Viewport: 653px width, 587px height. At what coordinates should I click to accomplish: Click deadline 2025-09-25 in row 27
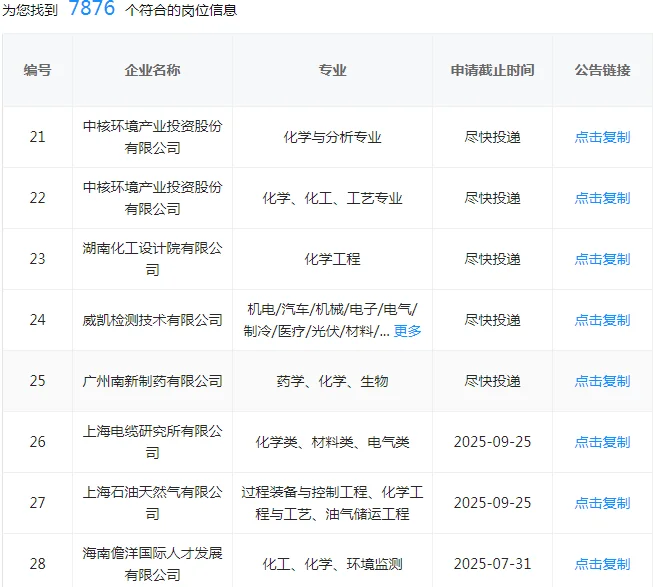pos(492,503)
